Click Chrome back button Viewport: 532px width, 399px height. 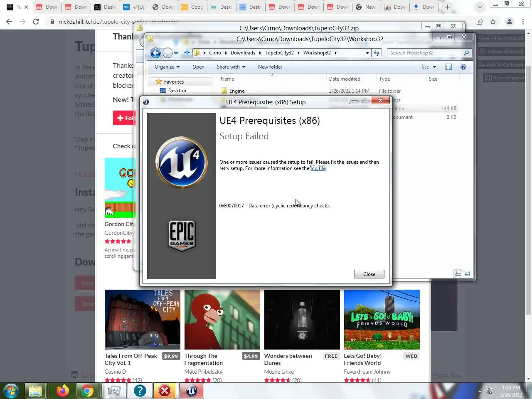9,22
